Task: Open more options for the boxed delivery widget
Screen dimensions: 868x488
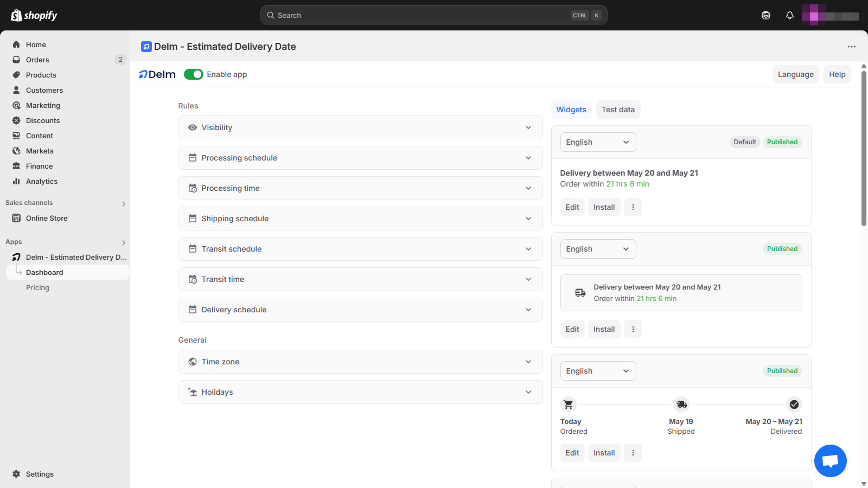Action: [633, 329]
